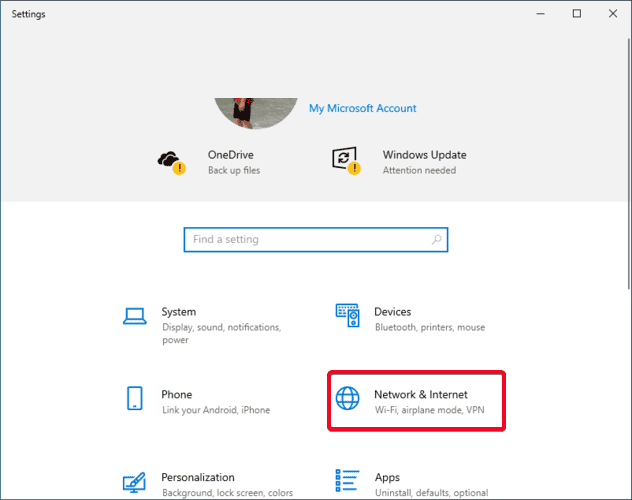Minimize the Settings window
Screen dimensions: 632x500
click(x=541, y=14)
